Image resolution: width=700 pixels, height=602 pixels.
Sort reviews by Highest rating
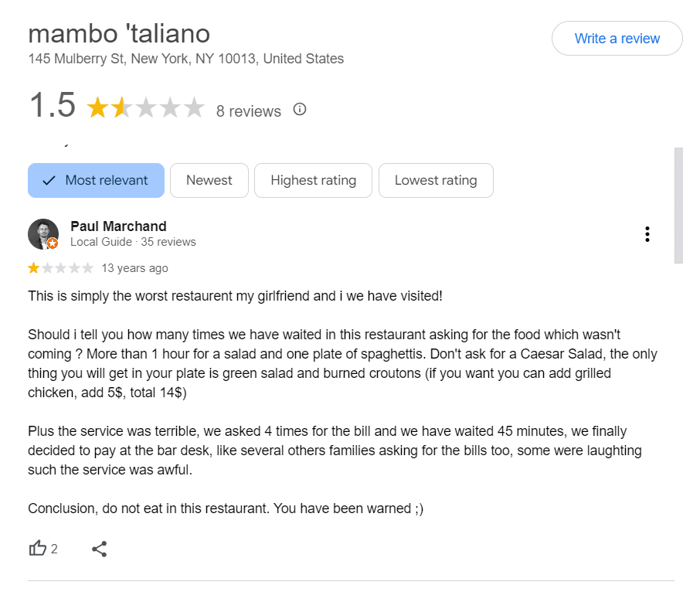click(x=313, y=180)
